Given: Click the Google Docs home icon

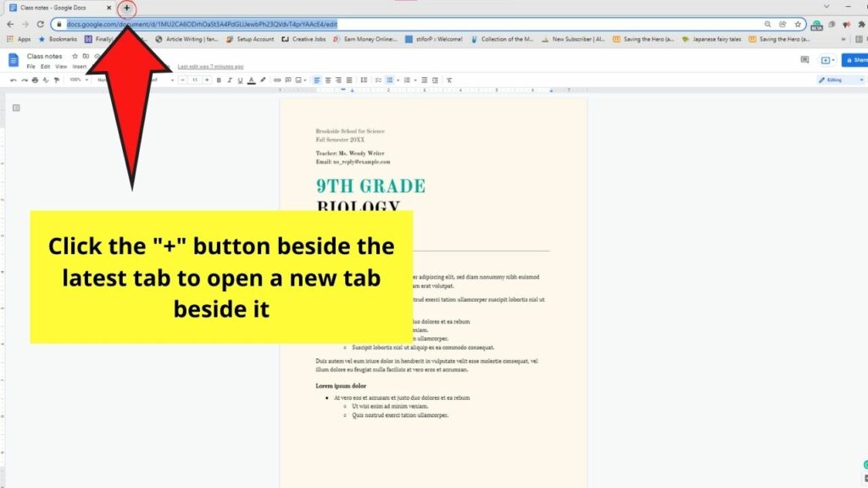Looking at the screenshot, I should 14,60.
